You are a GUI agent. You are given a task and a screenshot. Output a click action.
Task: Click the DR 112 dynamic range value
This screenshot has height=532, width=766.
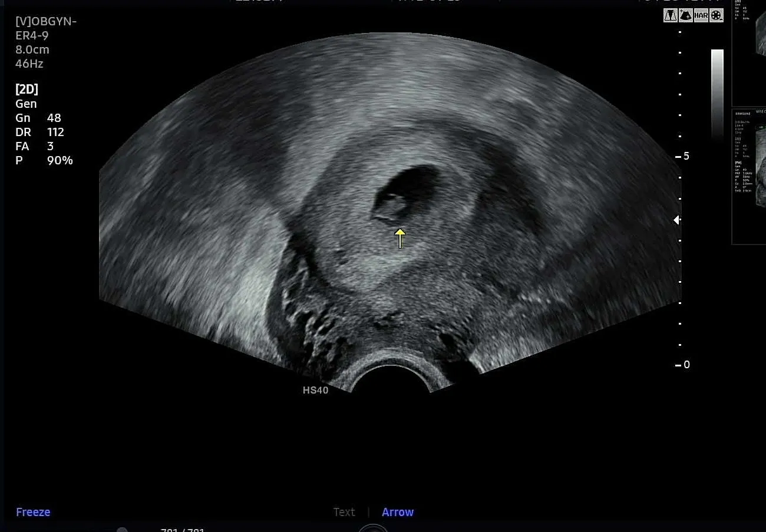pyautogui.click(x=39, y=132)
